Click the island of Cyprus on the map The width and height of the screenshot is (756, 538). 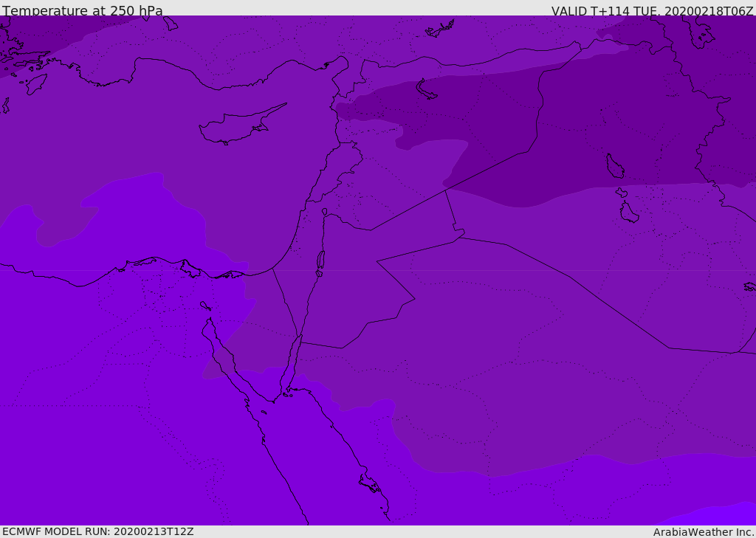[x=238, y=126]
